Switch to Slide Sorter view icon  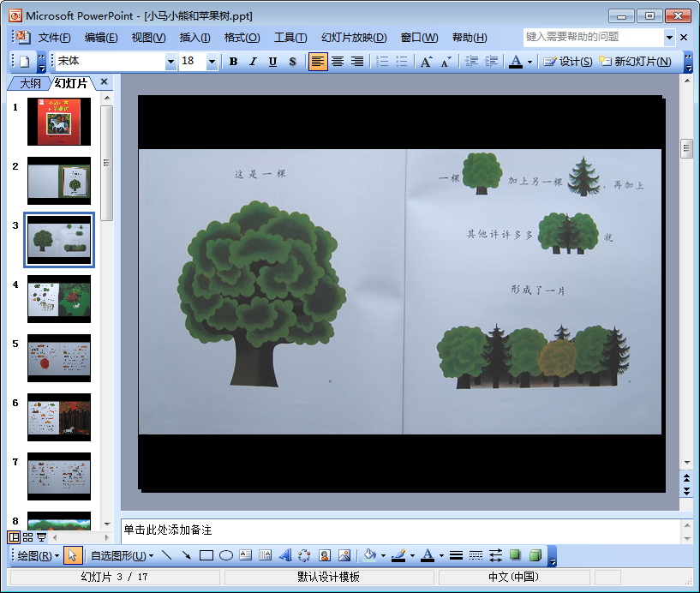(x=27, y=537)
